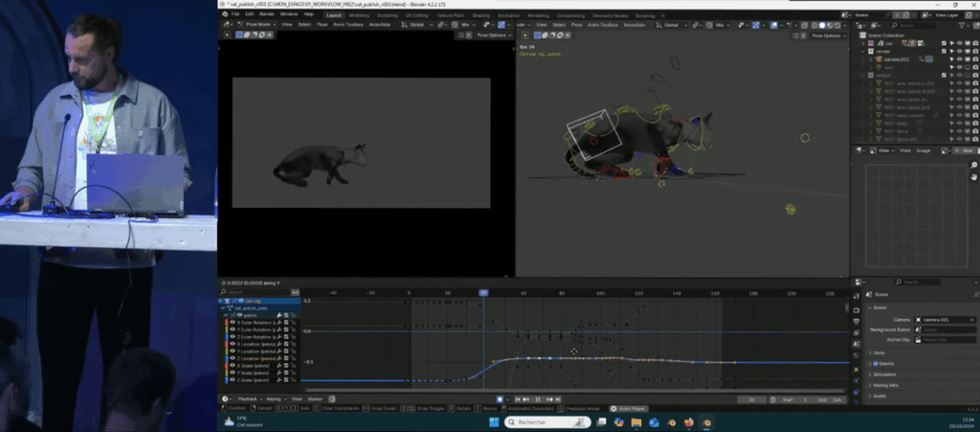The image size is (980, 432).
Task: Open Global transform orientation dropdown in left viewport
Action: [x=417, y=24]
